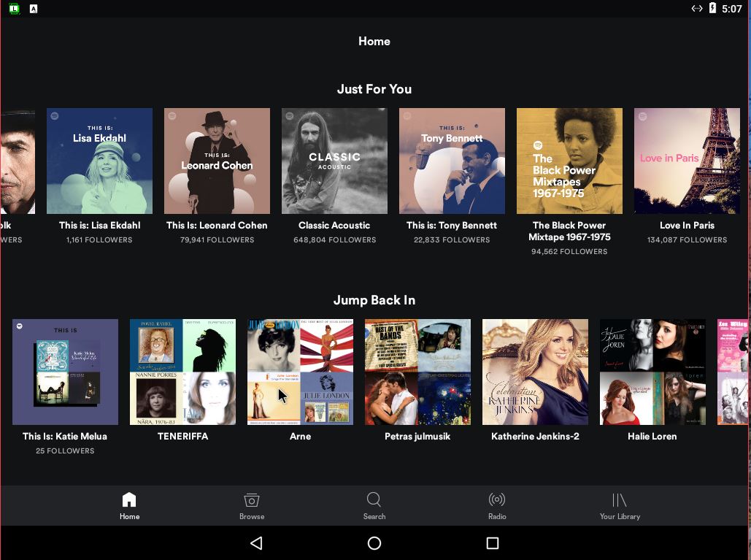Viewport: 751px width, 560px height.
Task: Click the '648,804 FOLLOWERS' text
Action: [x=335, y=240]
